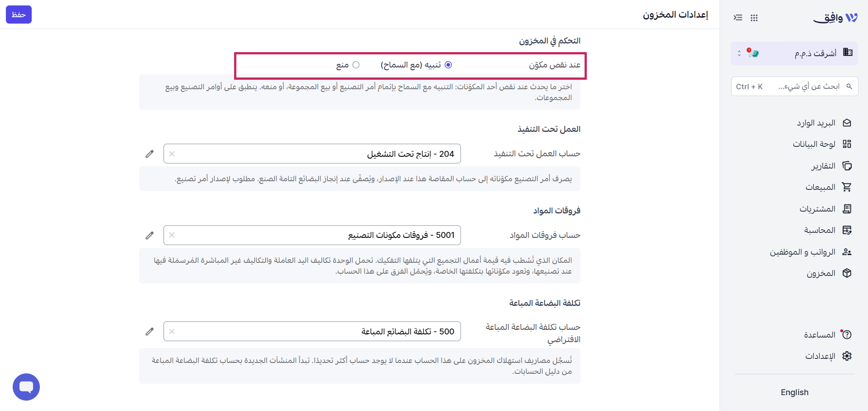
Task: Edit material variances account with pencil icon
Action: pos(149,236)
